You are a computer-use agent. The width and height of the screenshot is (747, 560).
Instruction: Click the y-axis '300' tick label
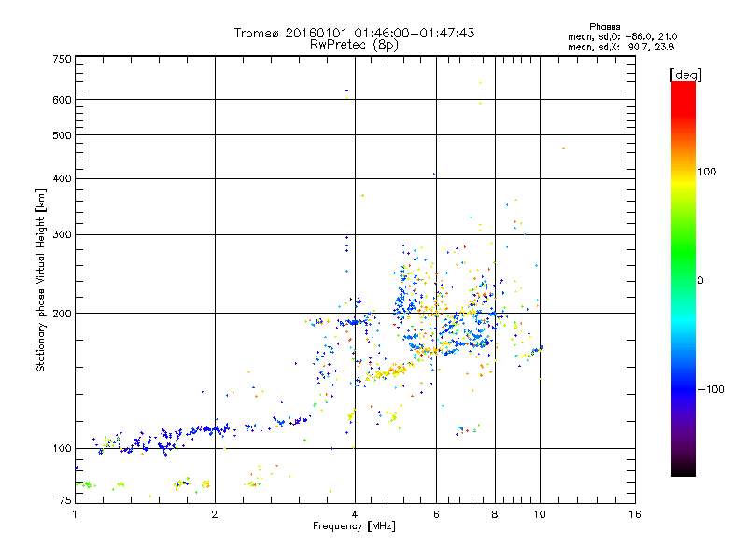pos(62,234)
